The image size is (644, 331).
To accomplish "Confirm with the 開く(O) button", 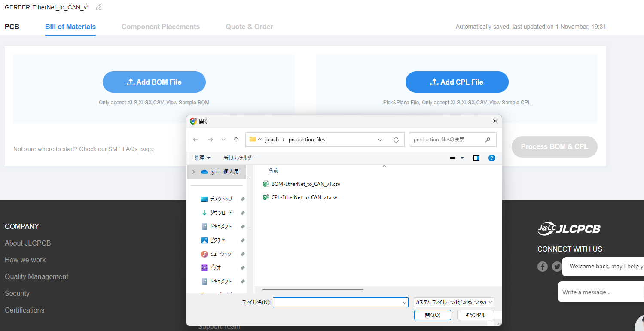I will (x=433, y=315).
